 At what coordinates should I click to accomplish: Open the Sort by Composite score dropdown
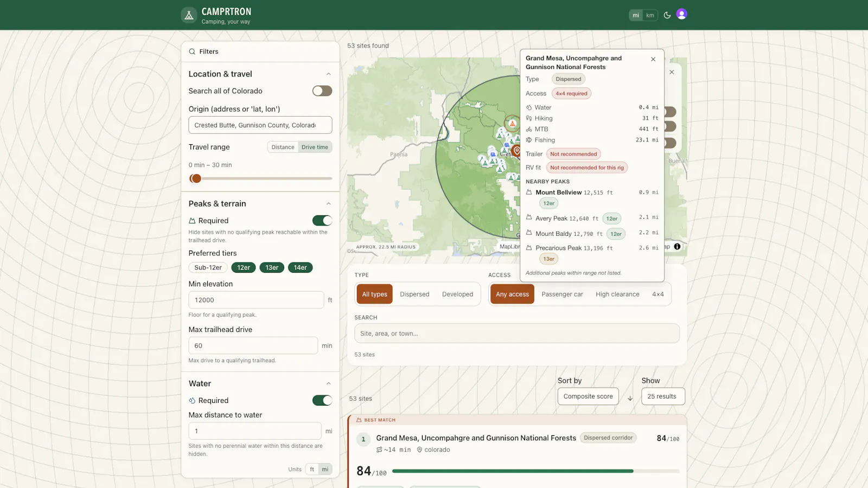coord(588,396)
